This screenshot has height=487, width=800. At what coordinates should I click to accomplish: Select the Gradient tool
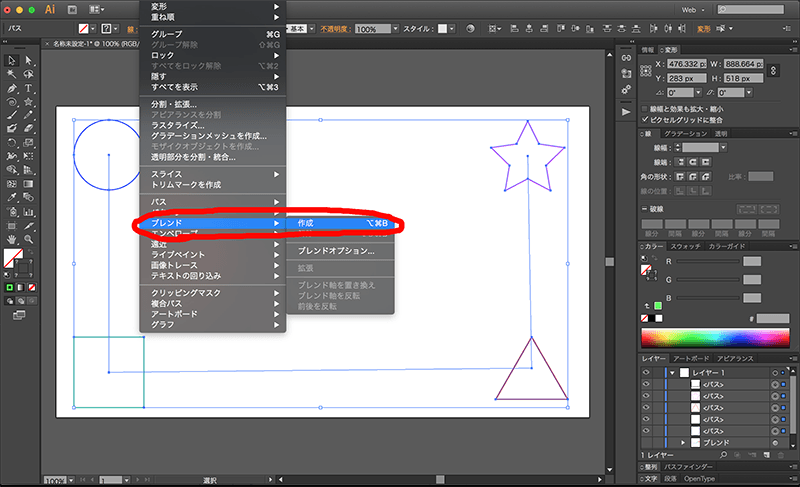pyautogui.click(x=29, y=184)
